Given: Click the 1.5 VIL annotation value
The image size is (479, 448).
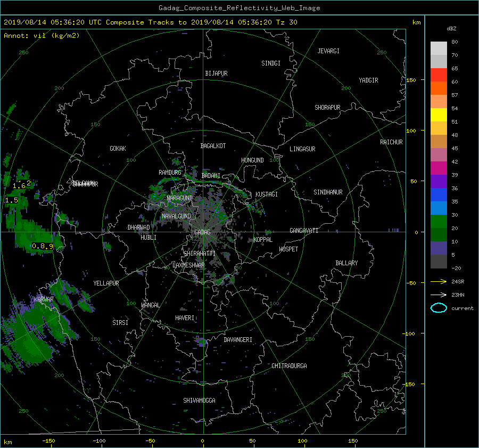Looking at the screenshot, I should 12,200.
